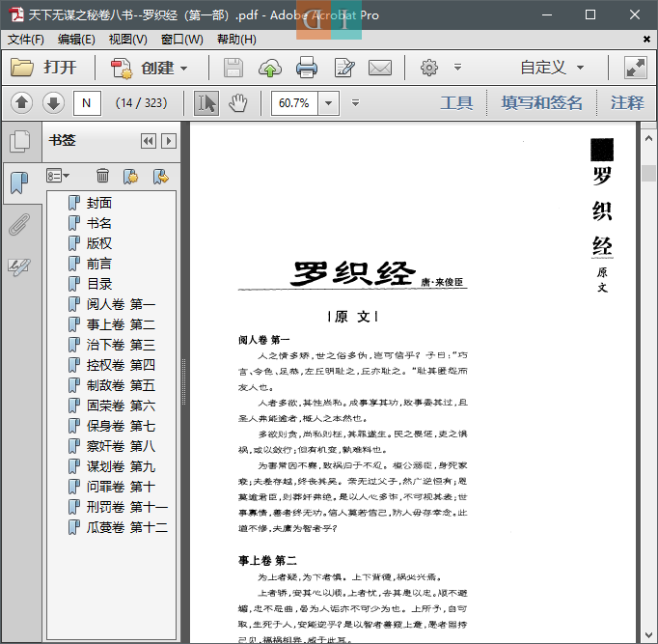Jump to 封面 bookmark
The width and height of the screenshot is (658, 644).
point(99,203)
